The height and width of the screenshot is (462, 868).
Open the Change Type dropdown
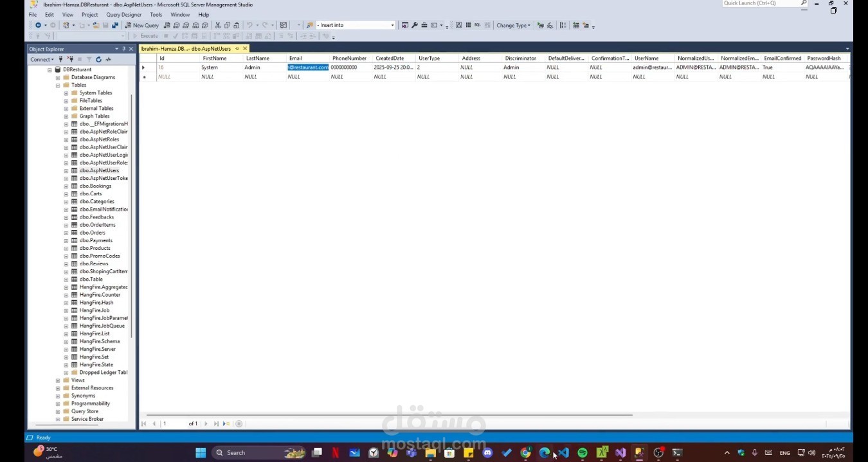click(x=513, y=25)
